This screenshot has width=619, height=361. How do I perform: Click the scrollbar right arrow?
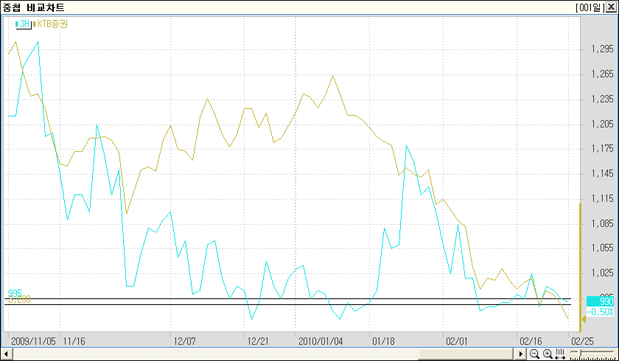point(521,354)
